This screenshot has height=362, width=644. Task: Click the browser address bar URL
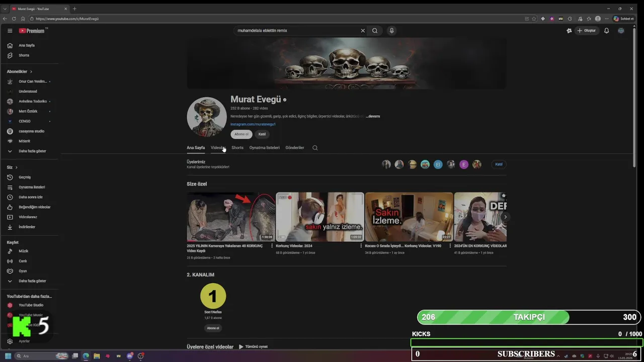click(x=67, y=19)
